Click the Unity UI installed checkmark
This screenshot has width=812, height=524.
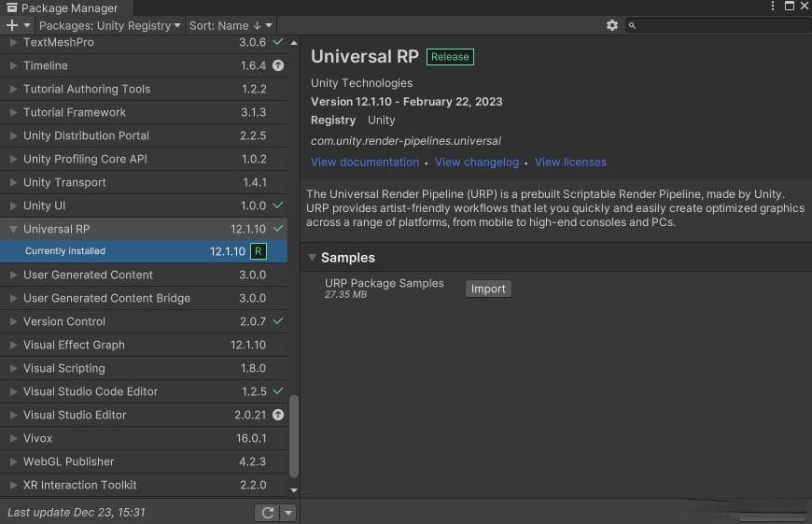[x=278, y=205]
